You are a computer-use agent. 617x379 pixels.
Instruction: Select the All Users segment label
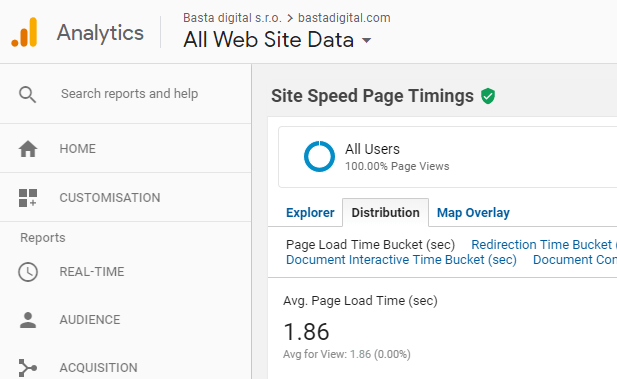pyautogui.click(x=372, y=149)
